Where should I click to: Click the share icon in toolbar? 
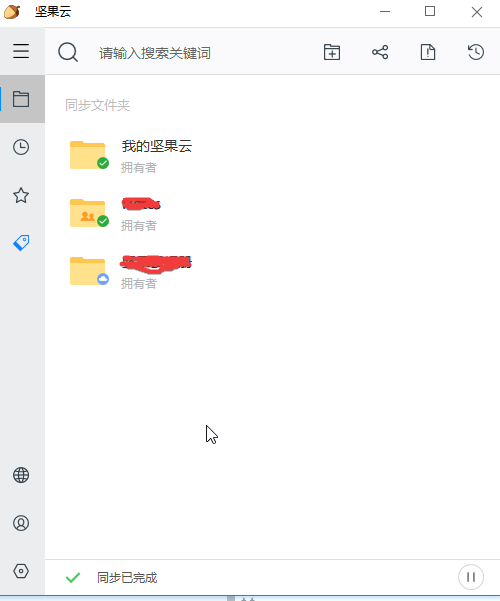(380, 52)
